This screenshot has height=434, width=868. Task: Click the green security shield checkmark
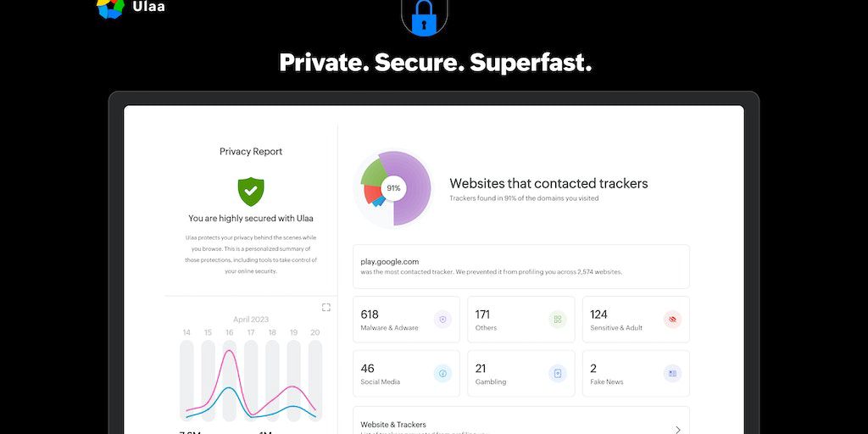(250, 191)
